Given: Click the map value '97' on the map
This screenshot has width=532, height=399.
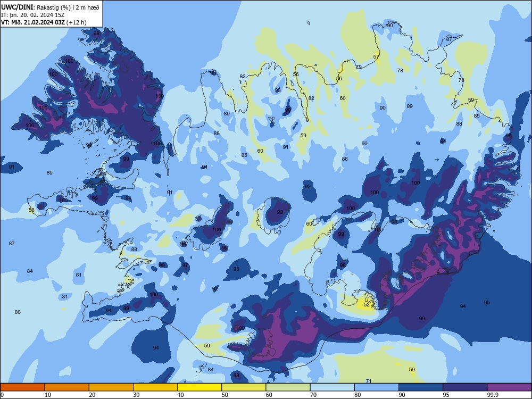Looking at the screenshot, I should click(185, 265).
